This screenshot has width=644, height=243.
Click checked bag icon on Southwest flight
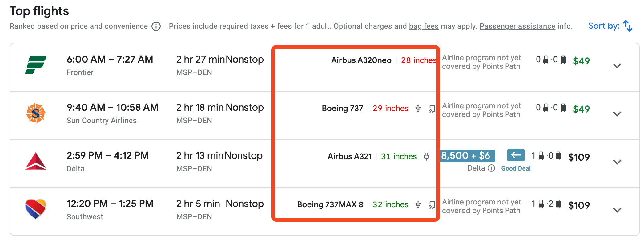pos(558,204)
